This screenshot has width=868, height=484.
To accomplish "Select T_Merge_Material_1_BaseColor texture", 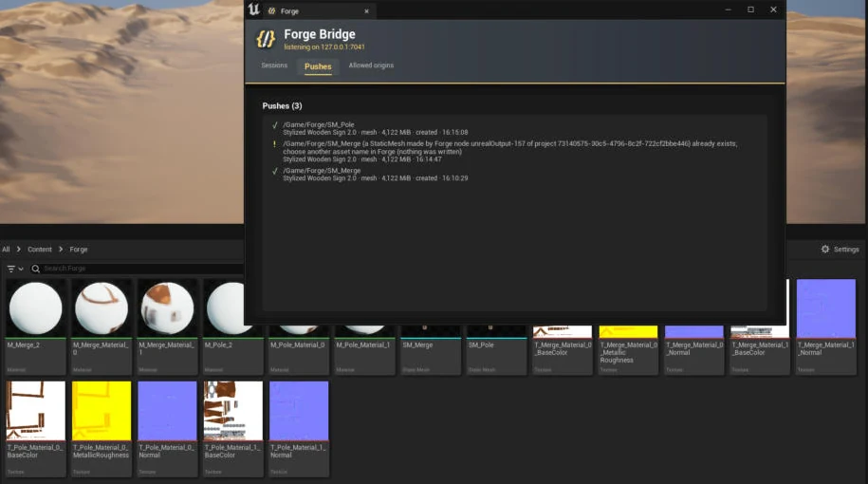I will (x=760, y=350).
